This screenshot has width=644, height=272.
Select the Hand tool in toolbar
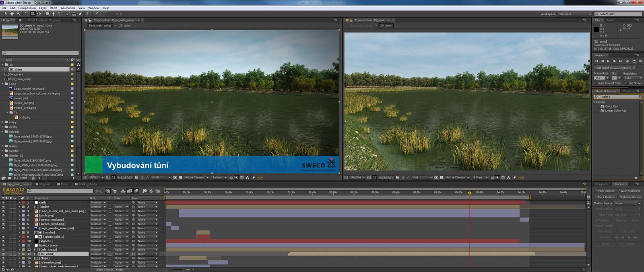point(12,14)
